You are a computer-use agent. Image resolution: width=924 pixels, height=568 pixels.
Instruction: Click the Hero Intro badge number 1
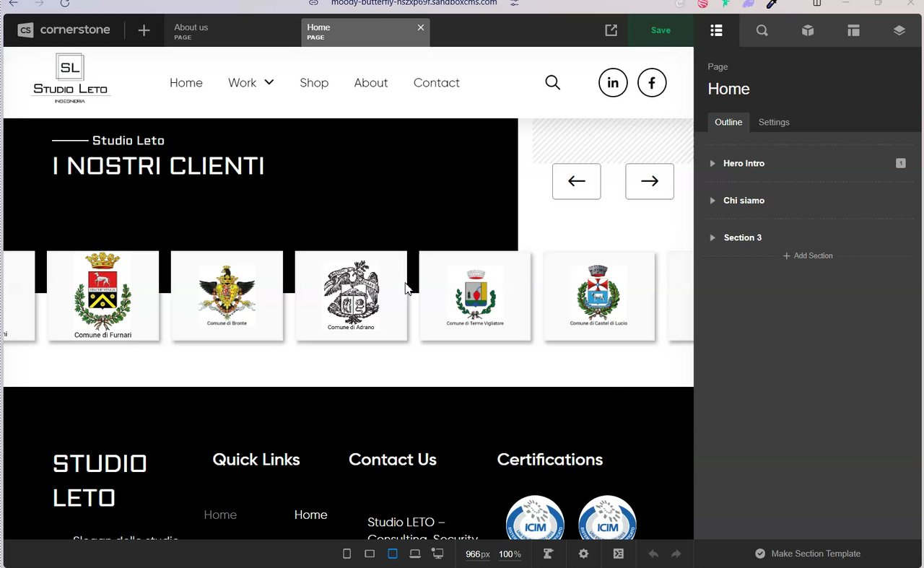tap(901, 163)
